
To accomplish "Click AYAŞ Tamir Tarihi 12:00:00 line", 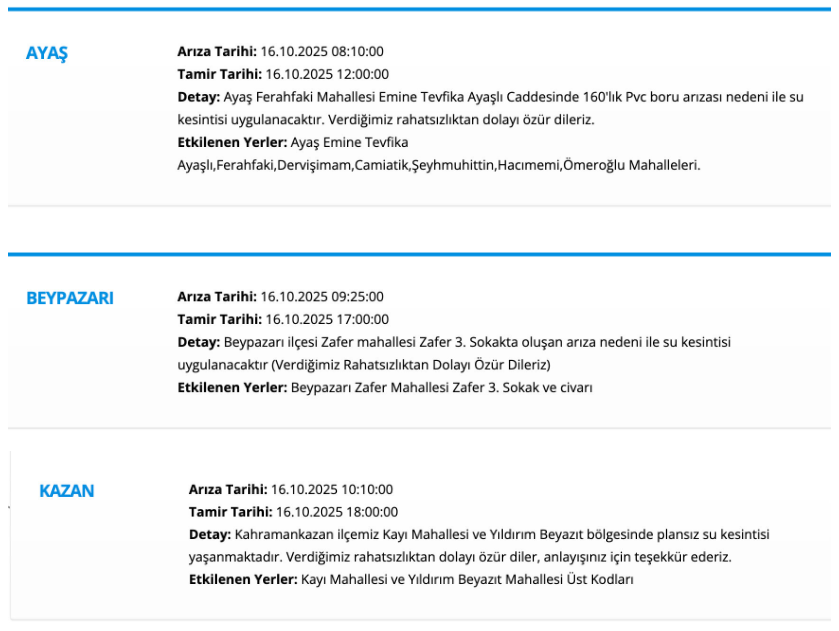I will tap(283, 74).
